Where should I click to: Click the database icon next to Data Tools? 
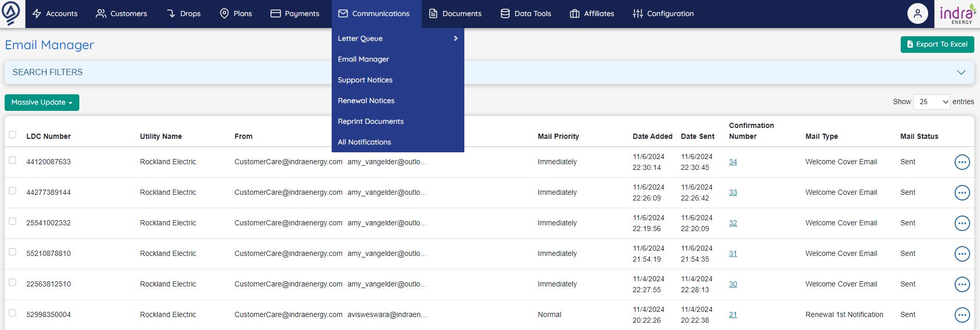(x=505, y=13)
